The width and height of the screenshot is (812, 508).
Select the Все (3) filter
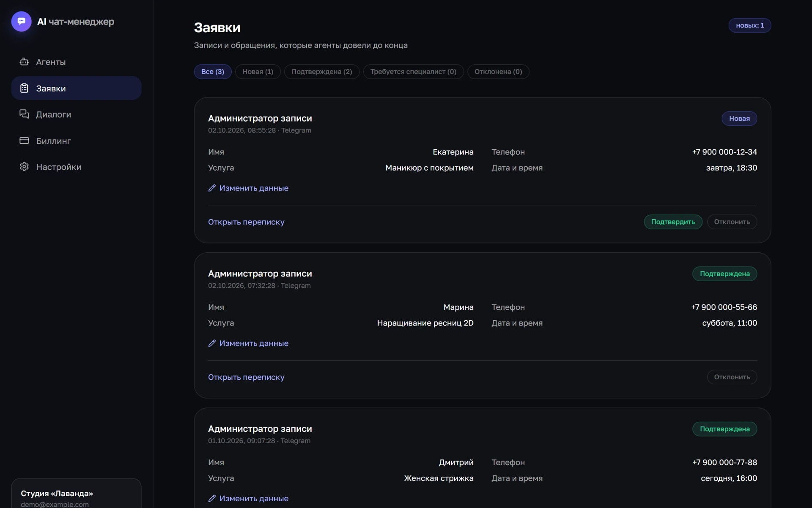[x=213, y=72]
